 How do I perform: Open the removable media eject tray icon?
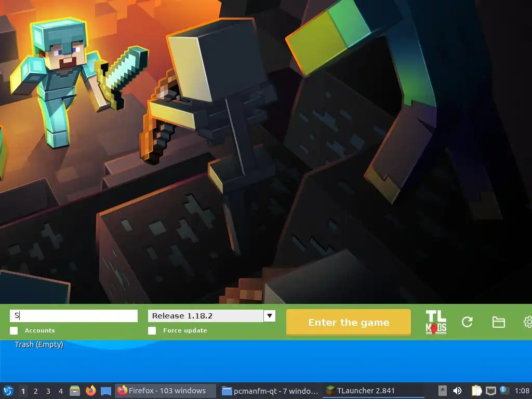[443, 391]
